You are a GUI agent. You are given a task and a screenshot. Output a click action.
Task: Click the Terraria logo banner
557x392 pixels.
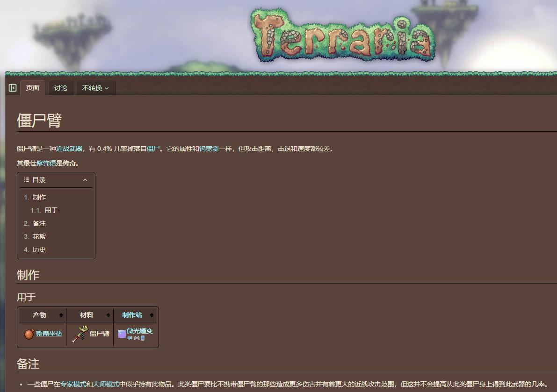click(x=343, y=36)
